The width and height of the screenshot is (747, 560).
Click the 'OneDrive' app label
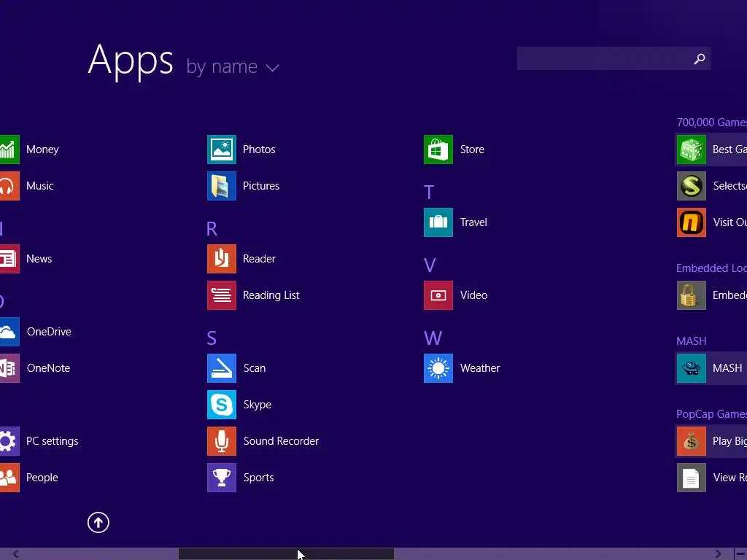click(x=49, y=332)
